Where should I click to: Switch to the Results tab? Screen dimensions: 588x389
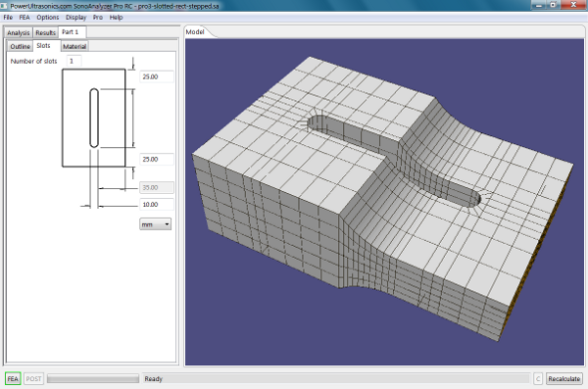[x=45, y=32]
